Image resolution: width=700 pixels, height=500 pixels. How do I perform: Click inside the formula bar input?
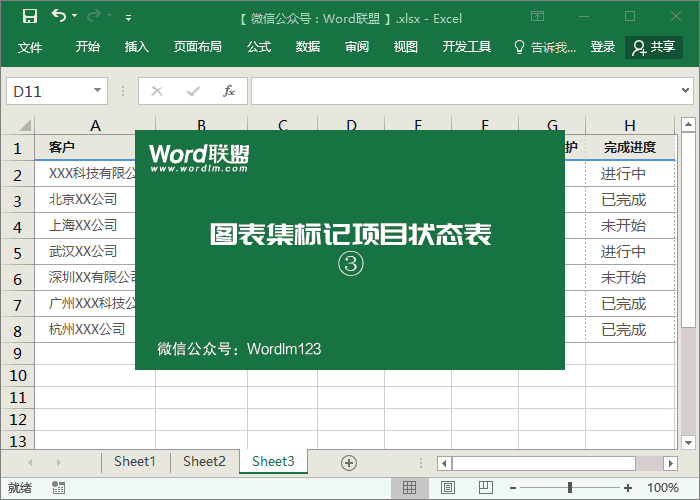tap(464, 91)
